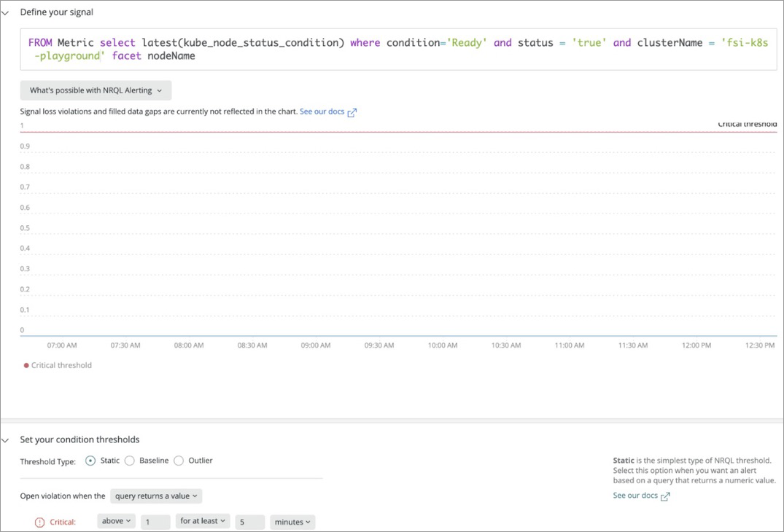
Task: Click the Critical warning icon
Action: tap(40, 522)
